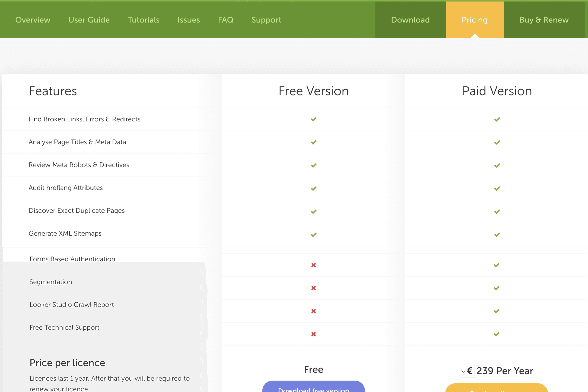Open the currency dropdown beside the euro price
This screenshot has width=588, height=392.
[x=467, y=371]
